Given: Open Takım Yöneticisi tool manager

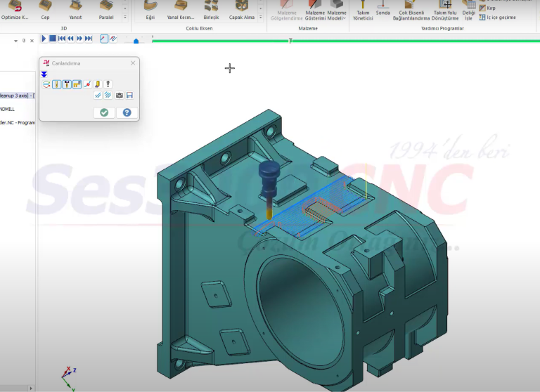Looking at the screenshot, I should (363, 11).
